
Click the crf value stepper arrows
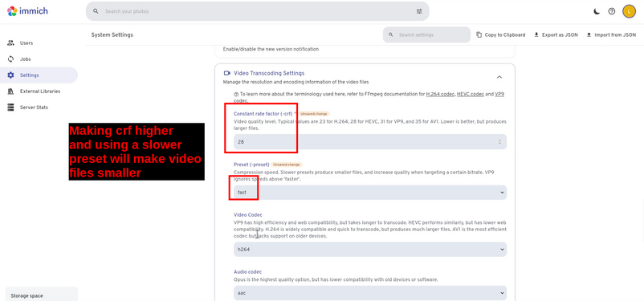coord(499,142)
